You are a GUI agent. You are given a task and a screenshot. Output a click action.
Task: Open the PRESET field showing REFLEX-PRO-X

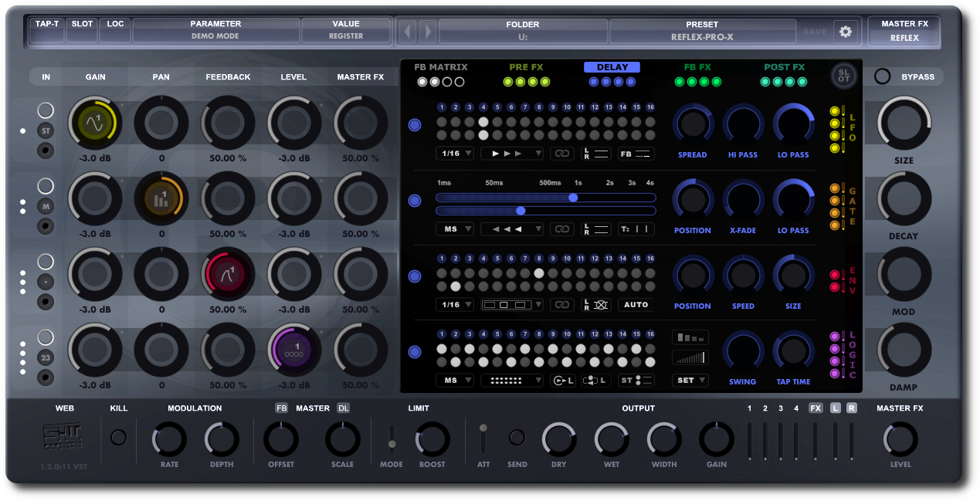702,31
